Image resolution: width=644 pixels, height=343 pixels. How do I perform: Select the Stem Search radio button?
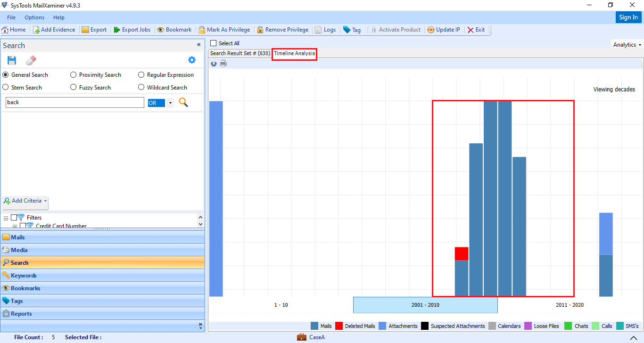coord(6,87)
